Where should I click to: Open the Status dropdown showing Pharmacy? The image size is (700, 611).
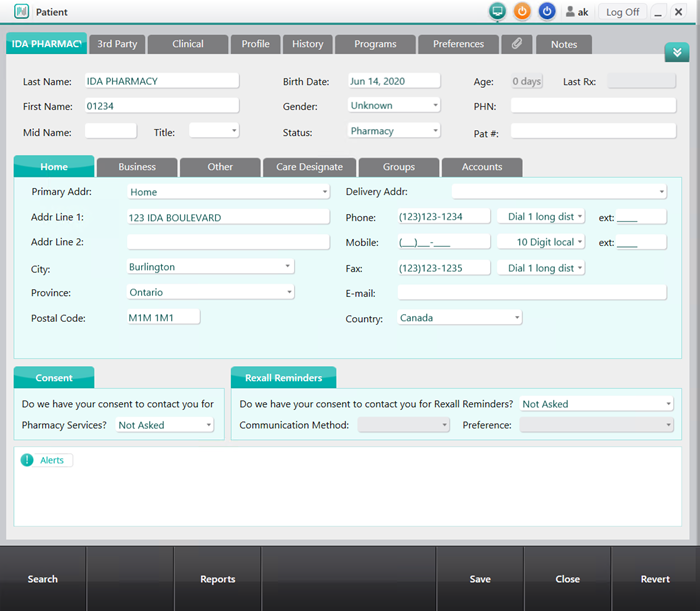point(394,131)
